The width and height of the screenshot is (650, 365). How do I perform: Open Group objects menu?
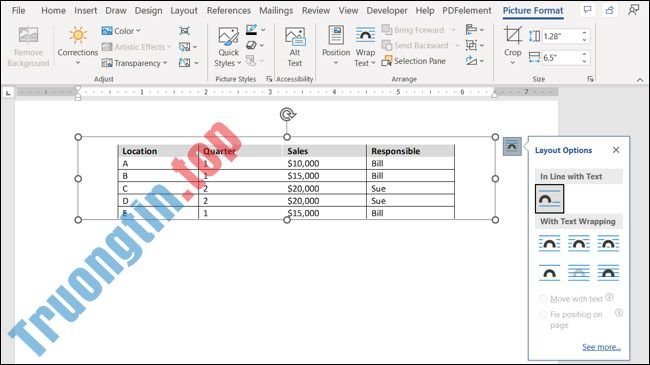tap(475, 45)
